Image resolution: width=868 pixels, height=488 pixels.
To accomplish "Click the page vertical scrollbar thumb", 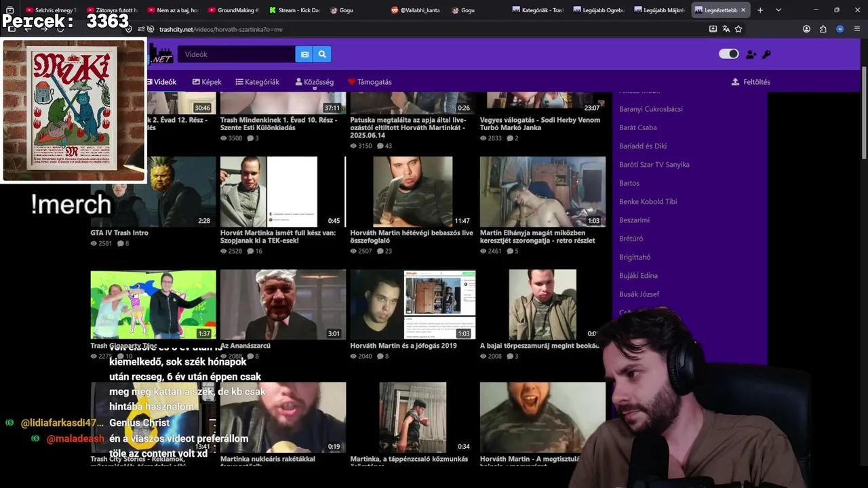I will pos(864,112).
